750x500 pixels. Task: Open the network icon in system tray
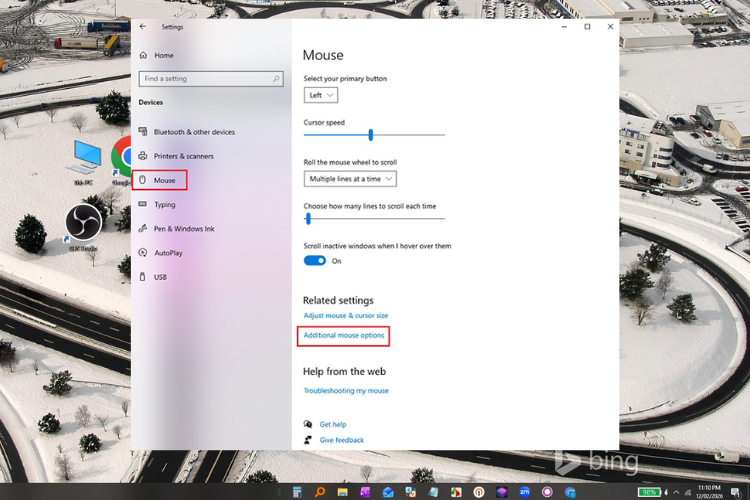[688, 492]
